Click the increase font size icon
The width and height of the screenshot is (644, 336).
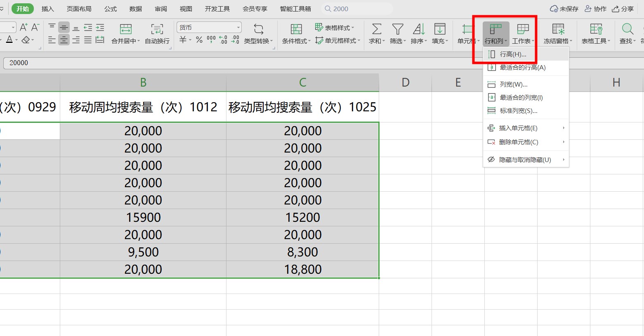(x=24, y=28)
